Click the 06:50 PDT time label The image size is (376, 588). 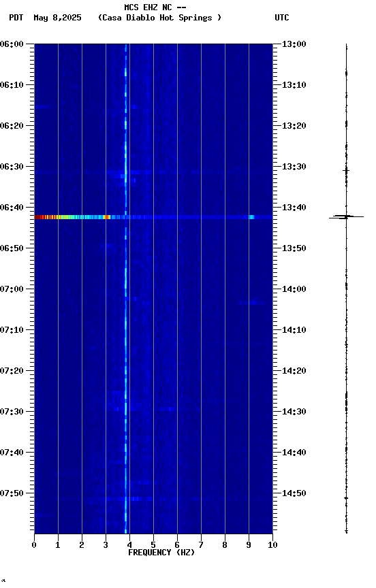[x=12, y=248]
